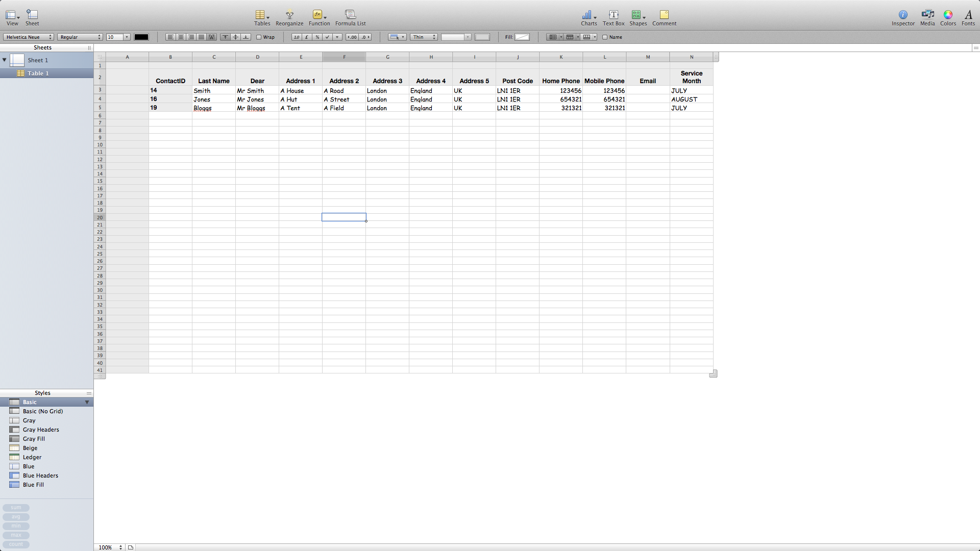Apply the Ledger table style
The width and height of the screenshot is (980, 551).
click(32, 457)
